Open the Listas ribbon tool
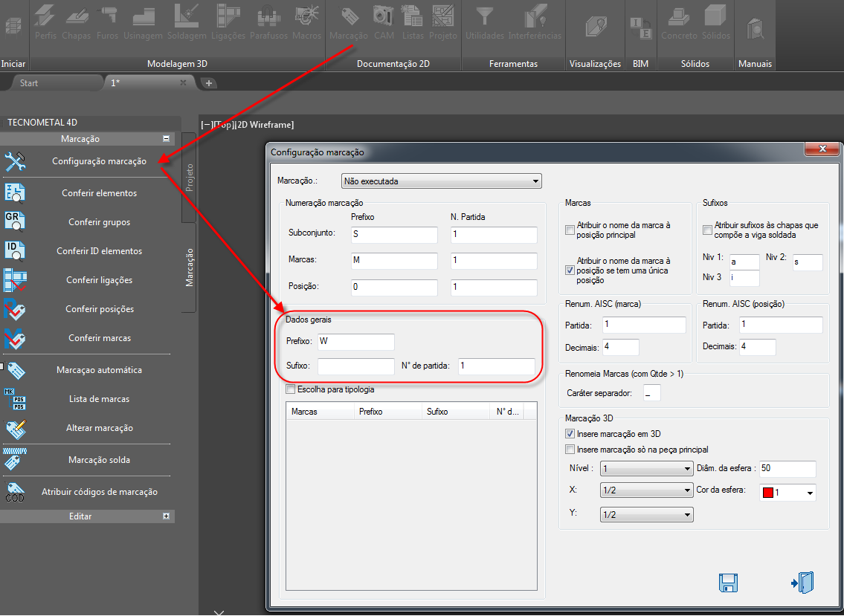Viewport: 844px width, 616px height. click(413, 22)
